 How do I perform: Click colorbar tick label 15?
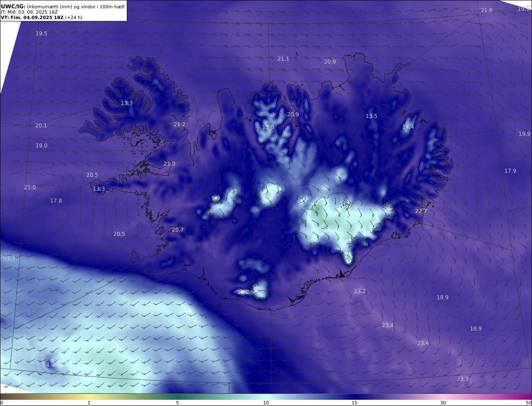355,403
